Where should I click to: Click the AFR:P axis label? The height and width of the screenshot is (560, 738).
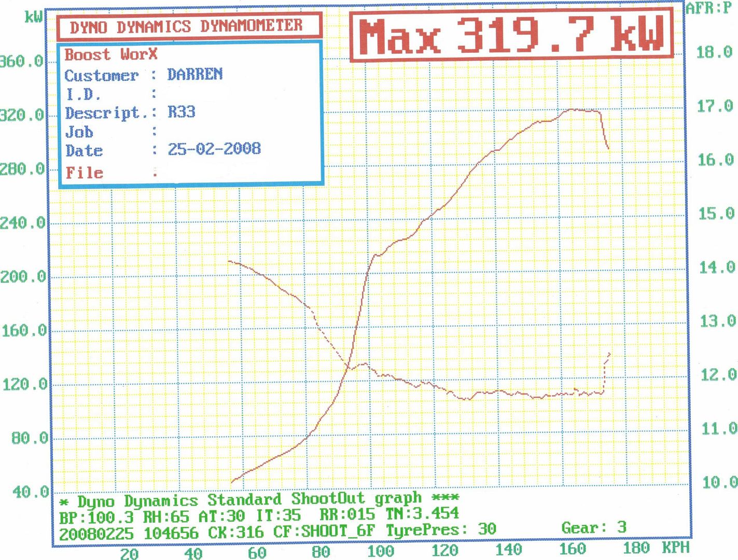[x=708, y=9]
